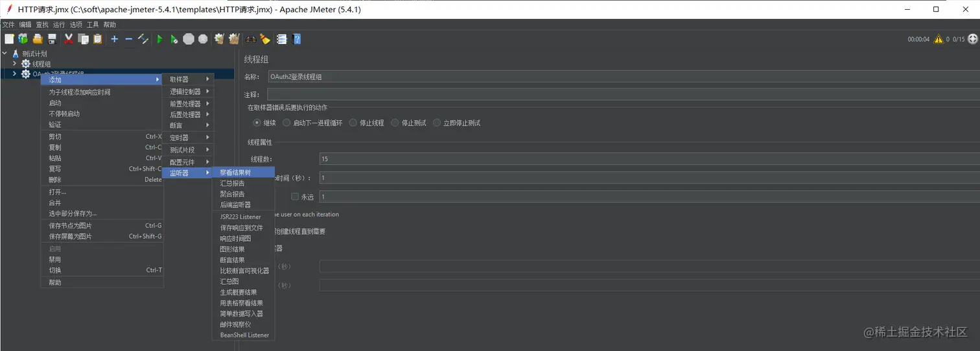Click the Clear results icon

[219, 39]
